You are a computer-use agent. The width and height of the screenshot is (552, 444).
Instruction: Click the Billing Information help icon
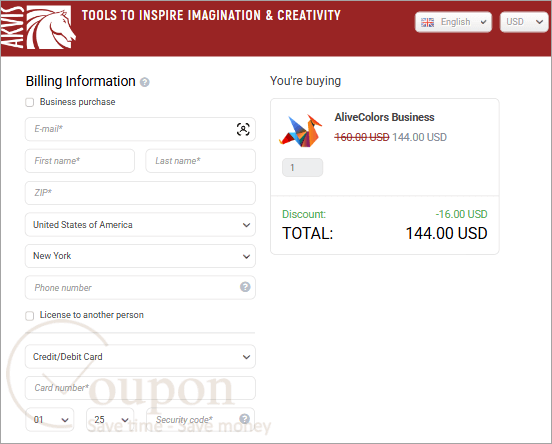coord(145,82)
